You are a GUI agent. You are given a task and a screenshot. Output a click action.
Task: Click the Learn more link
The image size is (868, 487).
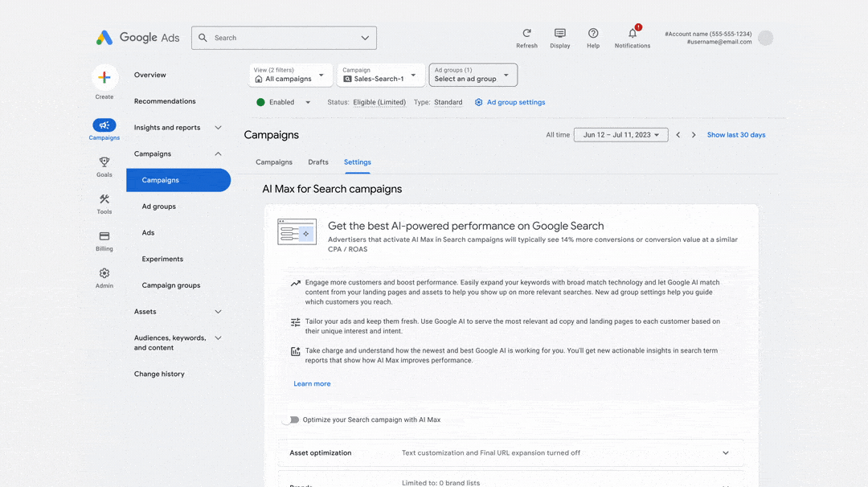coord(312,383)
